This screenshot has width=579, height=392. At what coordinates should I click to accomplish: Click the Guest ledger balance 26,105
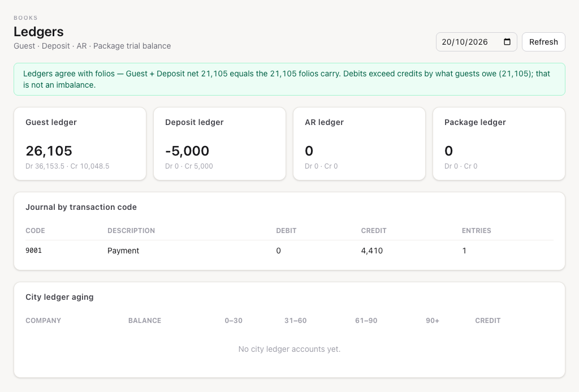tap(49, 150)
